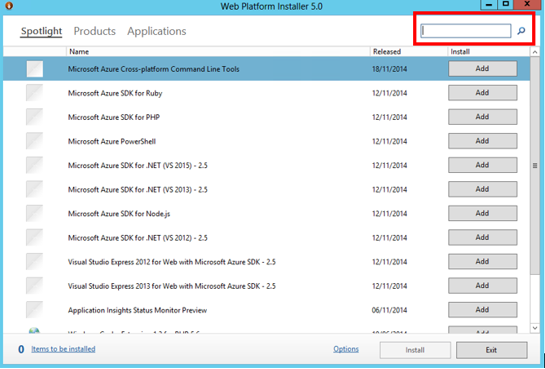Close the Web Platform Installer window
Viewport: 545px width, 369px height.
(527, 4)
